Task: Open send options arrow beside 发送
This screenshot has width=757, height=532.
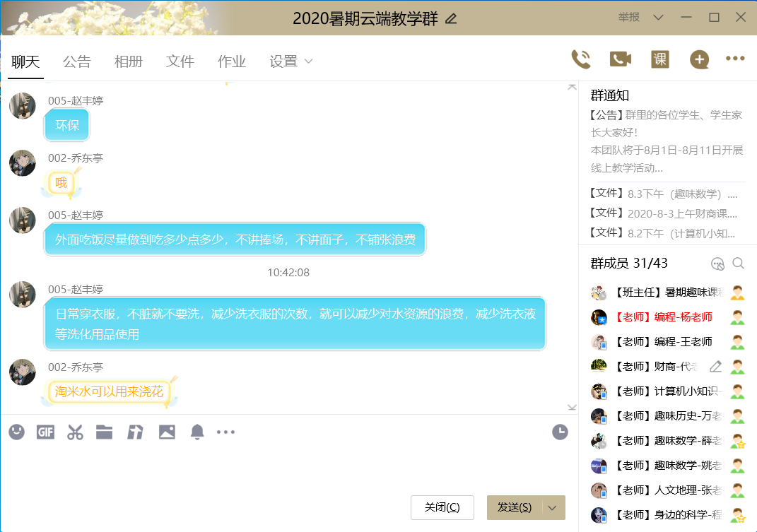Action: [552, 508]
